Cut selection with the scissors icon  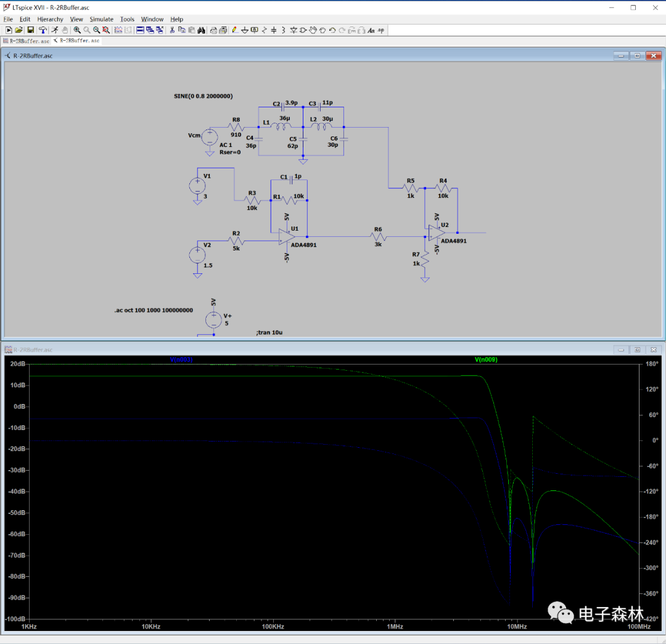[x=172, y=30]
